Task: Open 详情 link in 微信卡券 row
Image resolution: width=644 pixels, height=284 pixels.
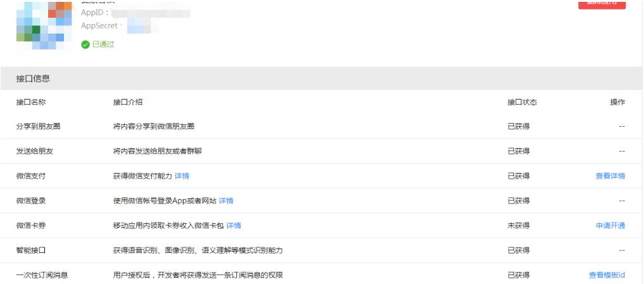Action: click(233, 225)
